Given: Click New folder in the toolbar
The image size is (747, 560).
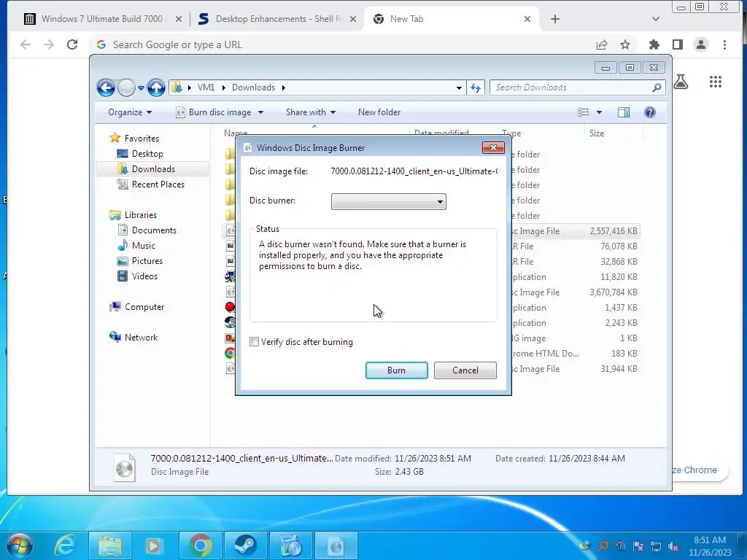Looking at the screenshot, I should [x=379, y=112].
